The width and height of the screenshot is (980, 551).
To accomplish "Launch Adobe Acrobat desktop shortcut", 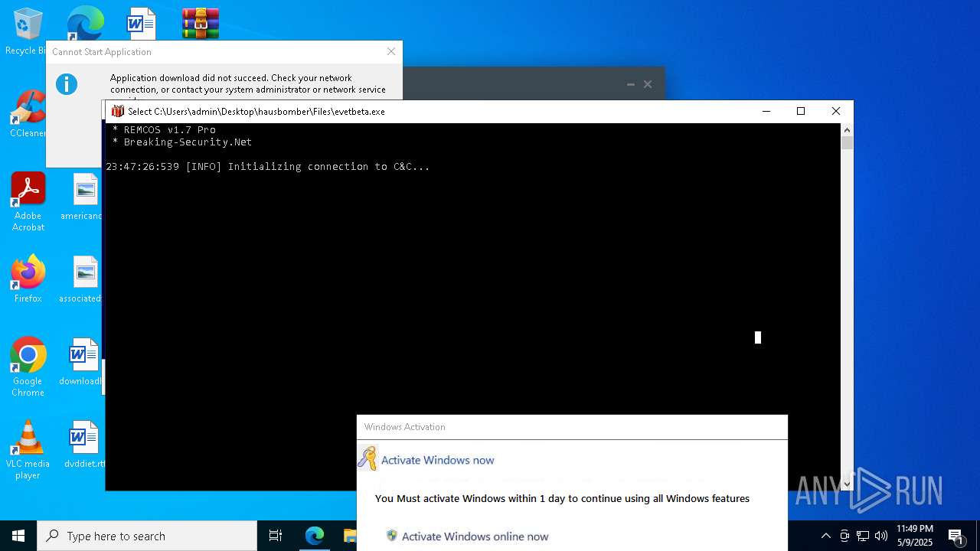I will [28, 202].
